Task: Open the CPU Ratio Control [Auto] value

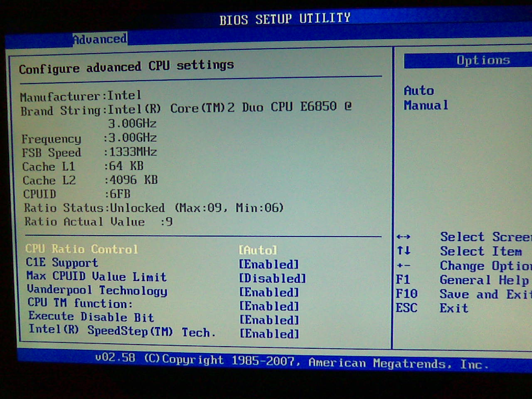Action: [258, 250]
